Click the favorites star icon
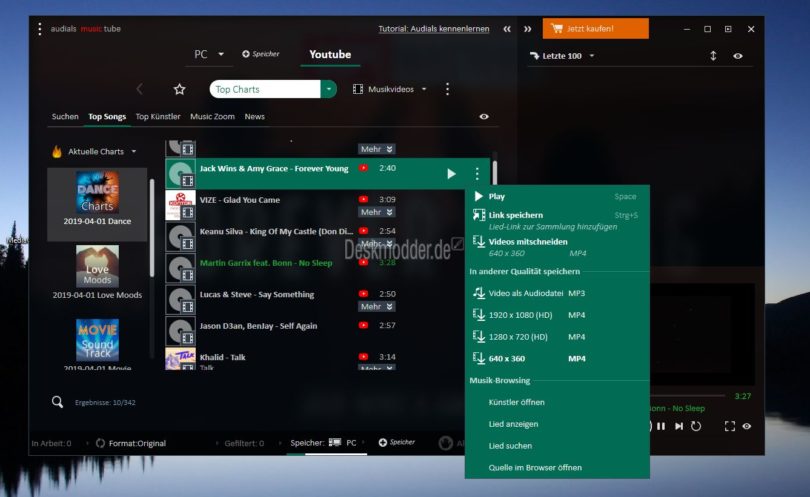Screen dimensions: 810x497 click(x=179, y=89)
